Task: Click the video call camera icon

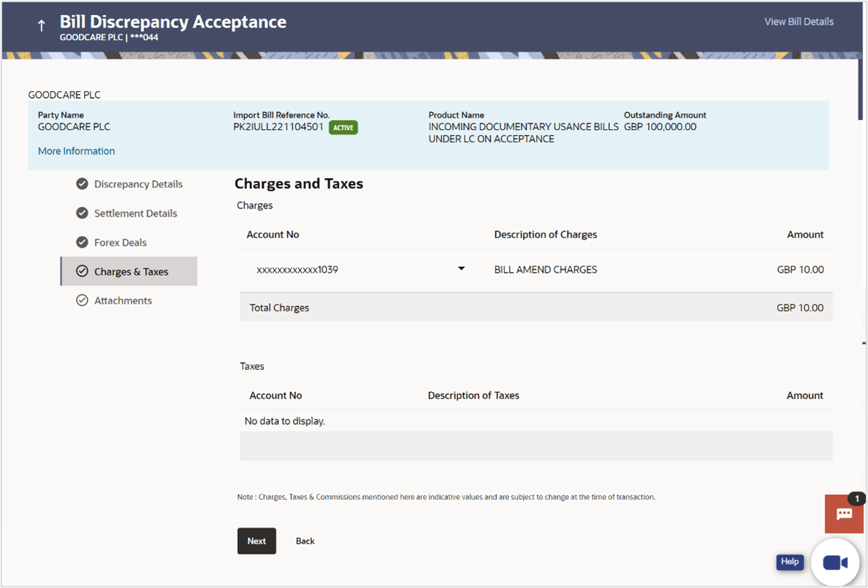Action: pyautogui.click(x=835, y=562)
